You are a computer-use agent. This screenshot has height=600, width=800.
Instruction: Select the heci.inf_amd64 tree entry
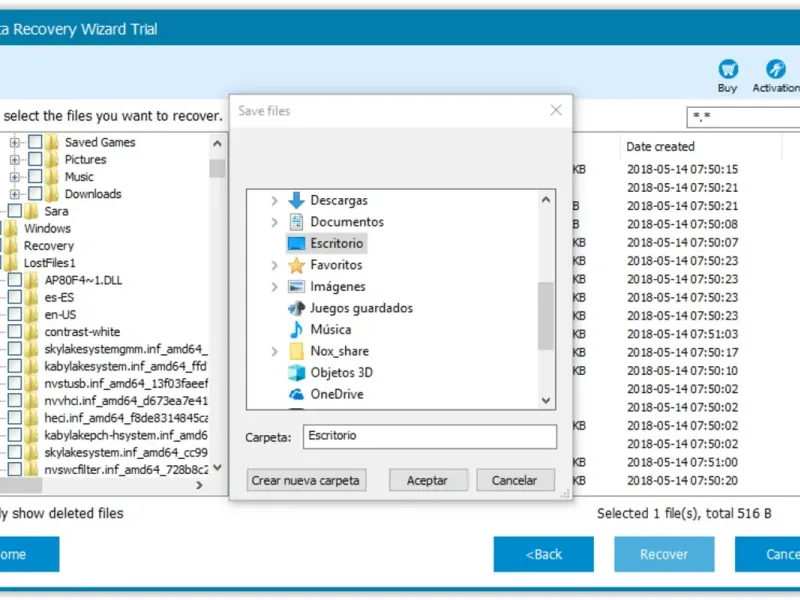pos(127,418)
